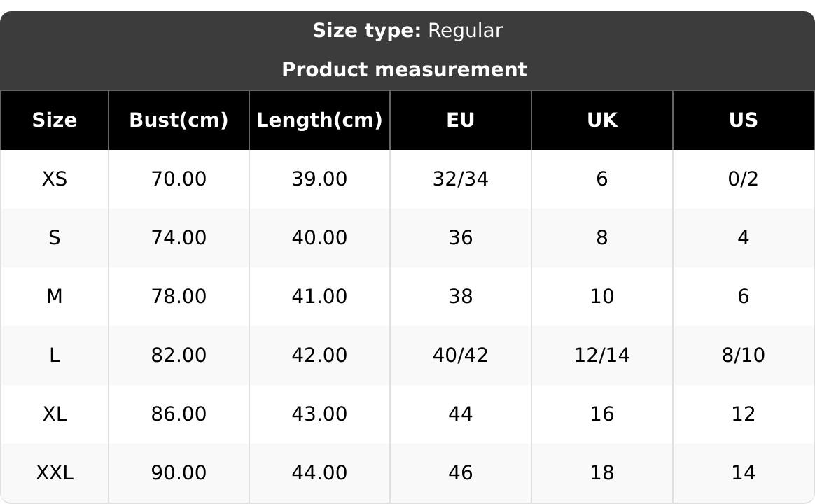Select the XS size row label

click(x=55, y=179)
